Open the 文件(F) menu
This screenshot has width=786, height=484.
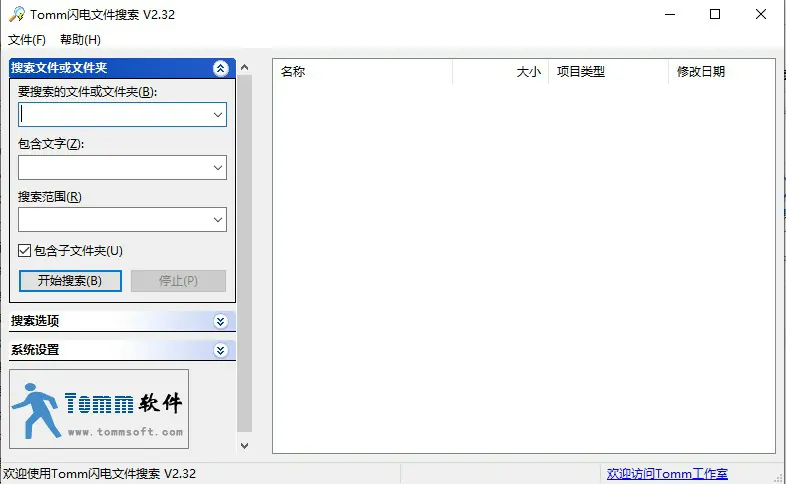click(x=27, y=40)
